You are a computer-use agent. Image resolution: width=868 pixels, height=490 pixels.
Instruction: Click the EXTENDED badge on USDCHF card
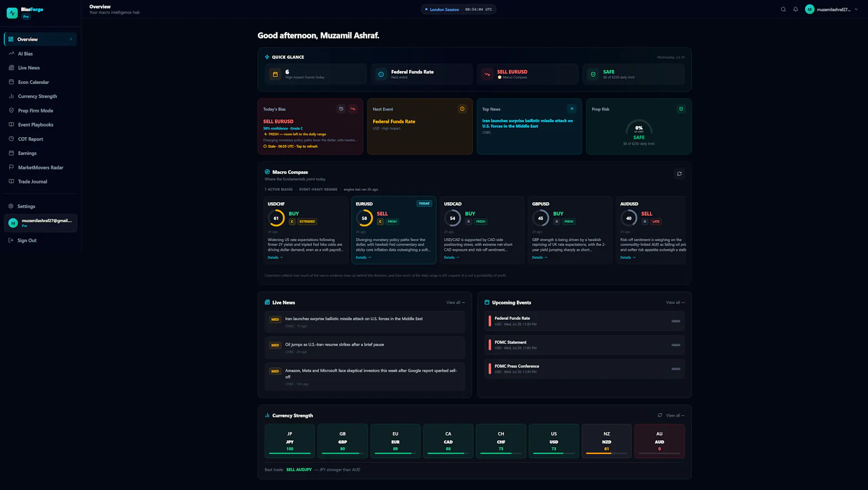pyautogui.click(x=307, y=222)
